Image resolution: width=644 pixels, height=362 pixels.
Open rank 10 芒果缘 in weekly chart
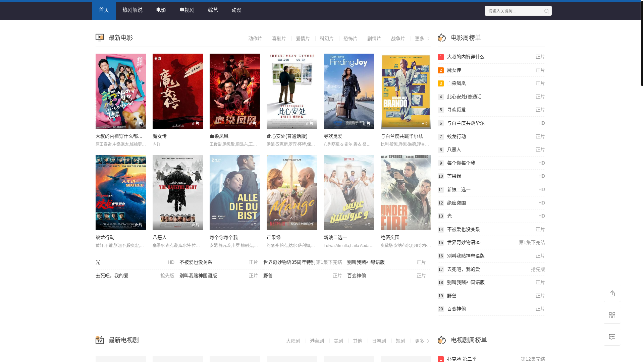pyautogui.click(x=491, y=176)
